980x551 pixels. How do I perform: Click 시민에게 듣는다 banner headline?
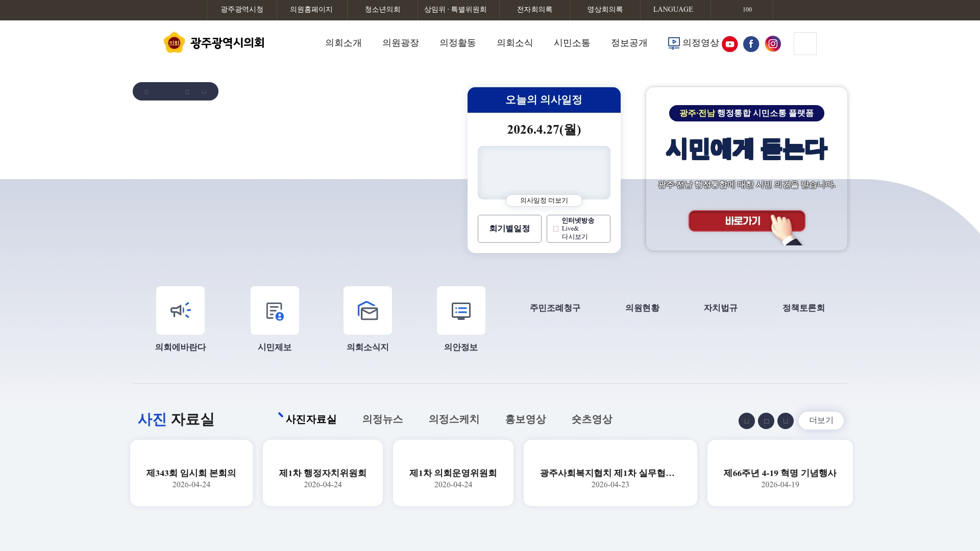(746, 149)
